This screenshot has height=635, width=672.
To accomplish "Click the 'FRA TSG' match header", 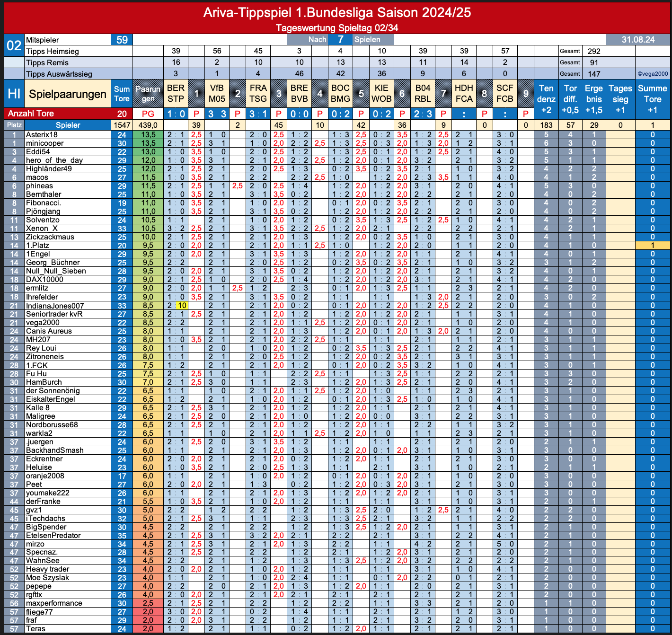I will pyautogui.click(x=258, y=94).
